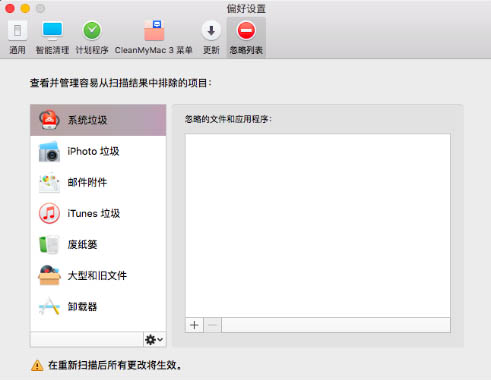
Task: Choose the 卸载器 uninstaller item
Action: (x=98, y=306)
